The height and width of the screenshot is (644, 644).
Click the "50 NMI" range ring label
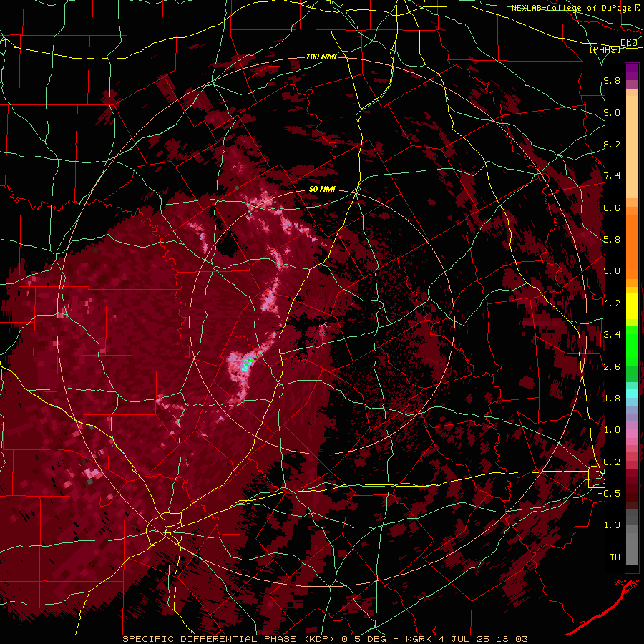click(322, 190)
